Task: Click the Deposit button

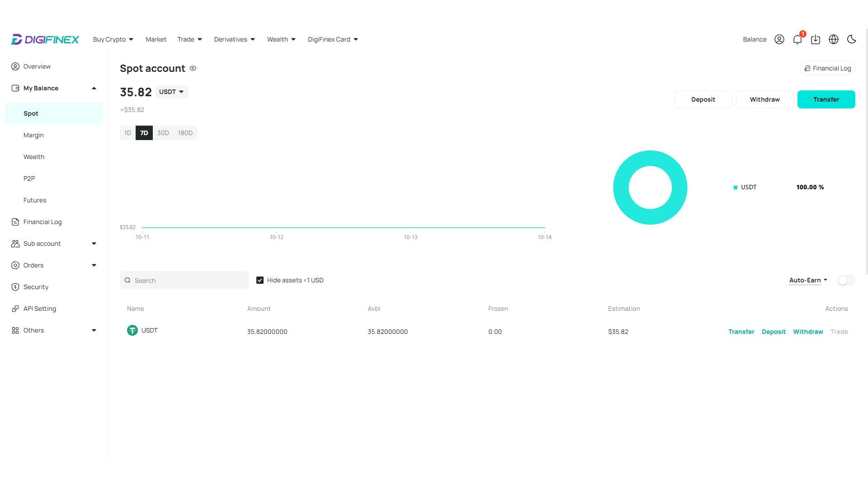Action: click(703, 99)
